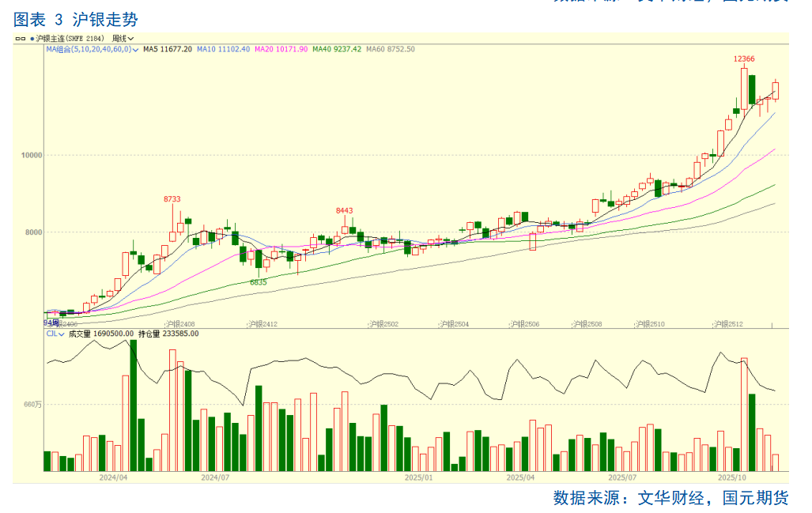Click the 8733 peak price label
This screenshot has width=812, height=513.
[x=172, y=199]
